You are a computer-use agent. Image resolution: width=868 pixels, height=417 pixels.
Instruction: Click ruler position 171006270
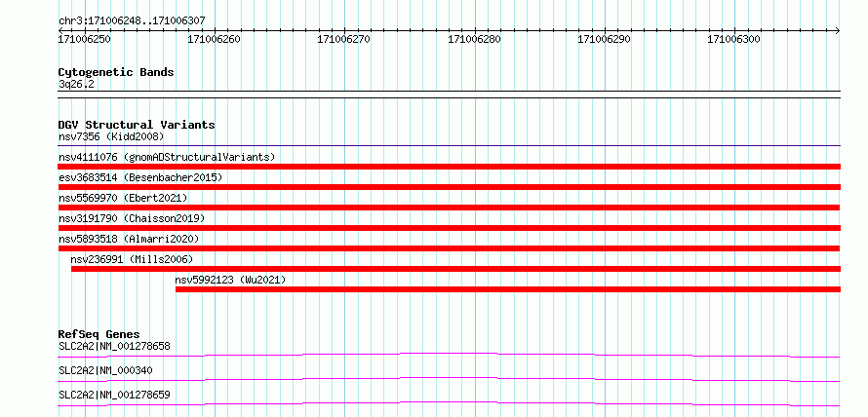[x=343, y=39]
